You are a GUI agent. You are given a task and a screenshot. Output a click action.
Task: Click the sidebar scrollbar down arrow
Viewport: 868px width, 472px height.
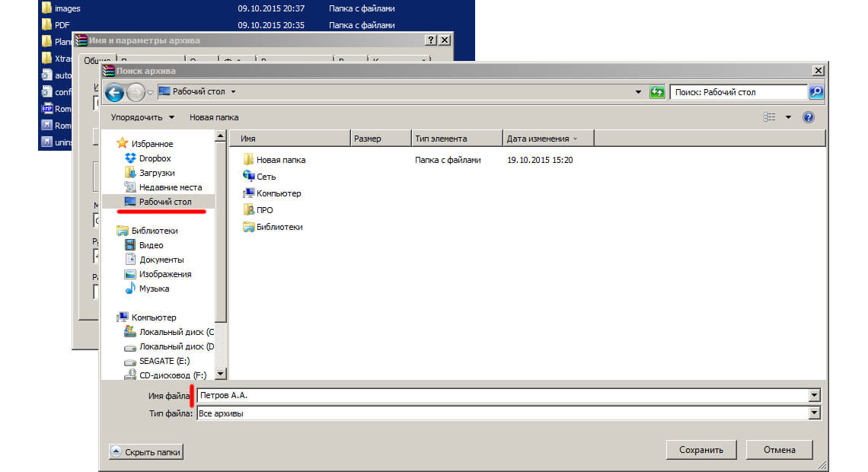pyautogui.click(x=221, y=374)
